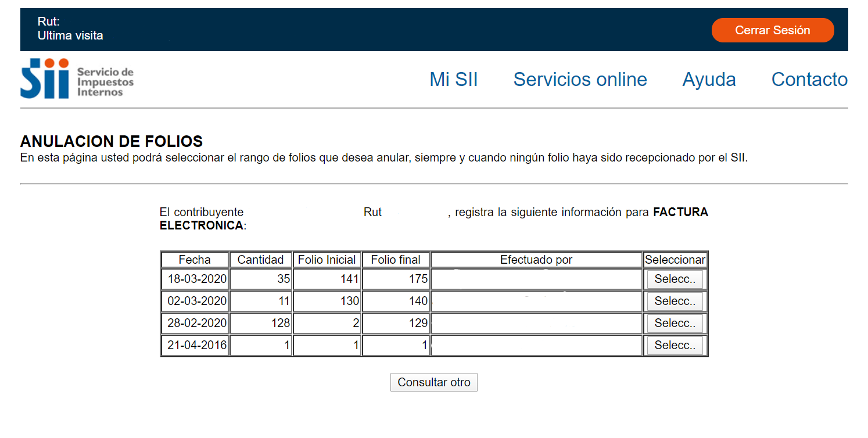The height and width of the screenshot is (438, 868).
Task: Open the Mi SII menu
Action: [453, 80]
